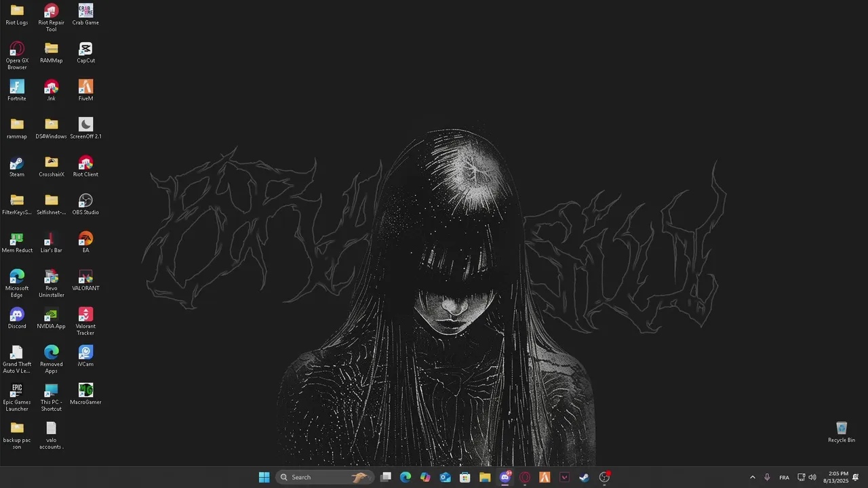Open the network quick settings icon

point(801,477)
